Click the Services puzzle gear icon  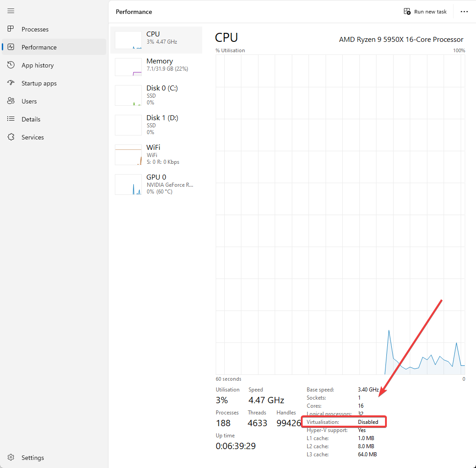(x=11, y=137)
